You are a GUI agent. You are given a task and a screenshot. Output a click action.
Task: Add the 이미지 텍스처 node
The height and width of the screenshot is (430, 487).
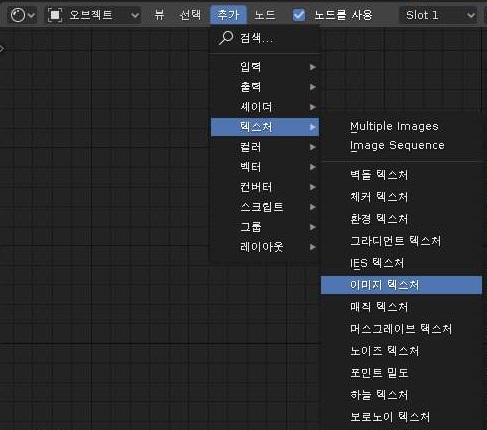click(x=401, y=285)
